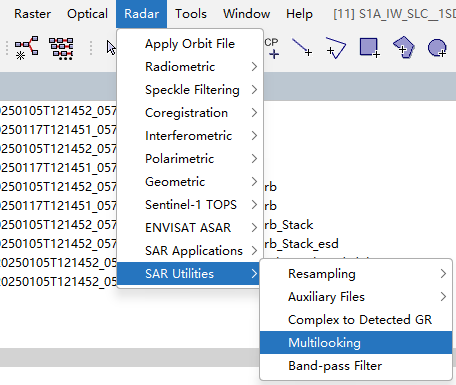The width and height of the screenshot is (456, 385).
Task: Click the GCP add tool icon
Action: [272, 48]
